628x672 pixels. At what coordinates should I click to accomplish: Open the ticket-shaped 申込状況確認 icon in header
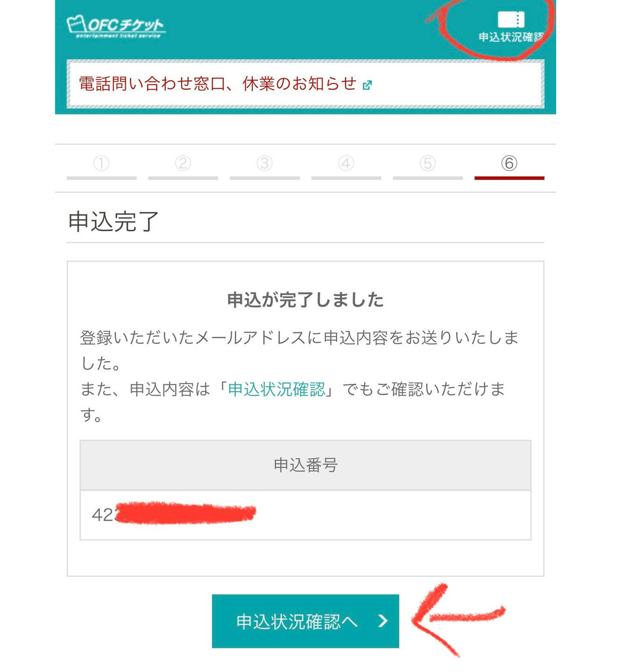tap(511, 20)
